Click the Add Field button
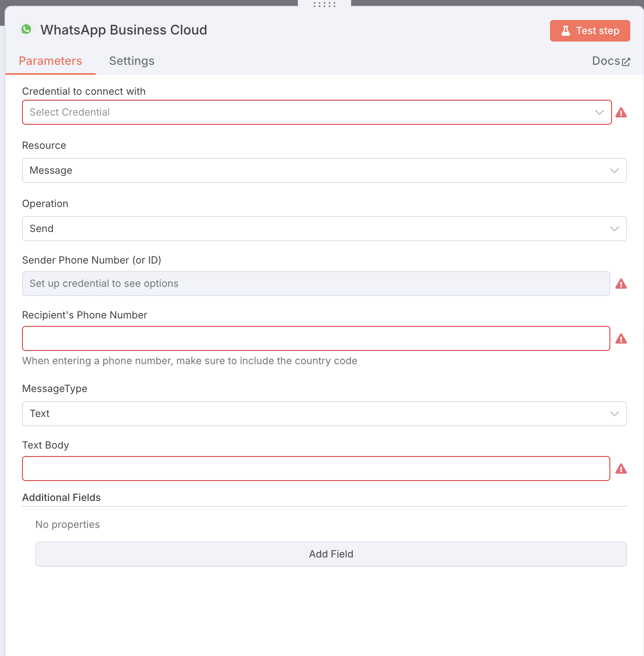This screenshot has height=656, width=644. tap(331, 554)
